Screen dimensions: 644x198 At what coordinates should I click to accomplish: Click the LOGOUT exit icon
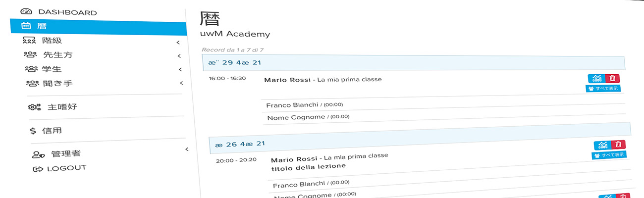pyautogui.click(x=38, y=169)
